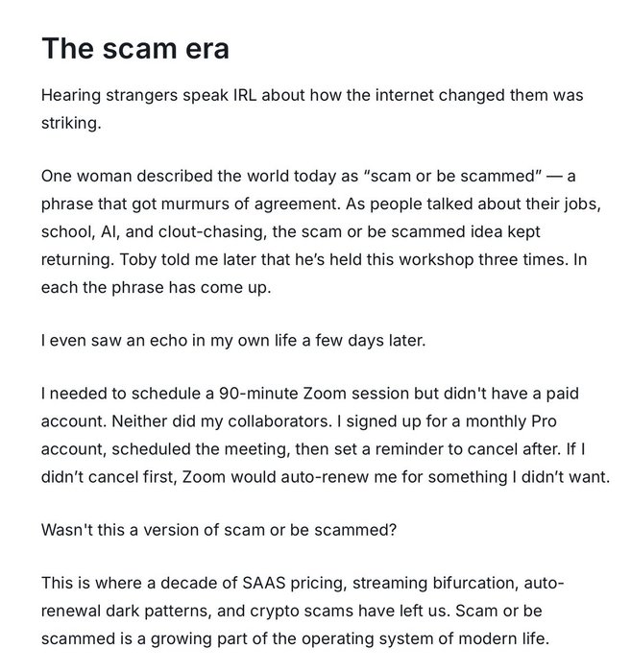Click the words monthly Pro
This screenshot has height=672, width=631.
pyautogui.click(x=511, y=421)
